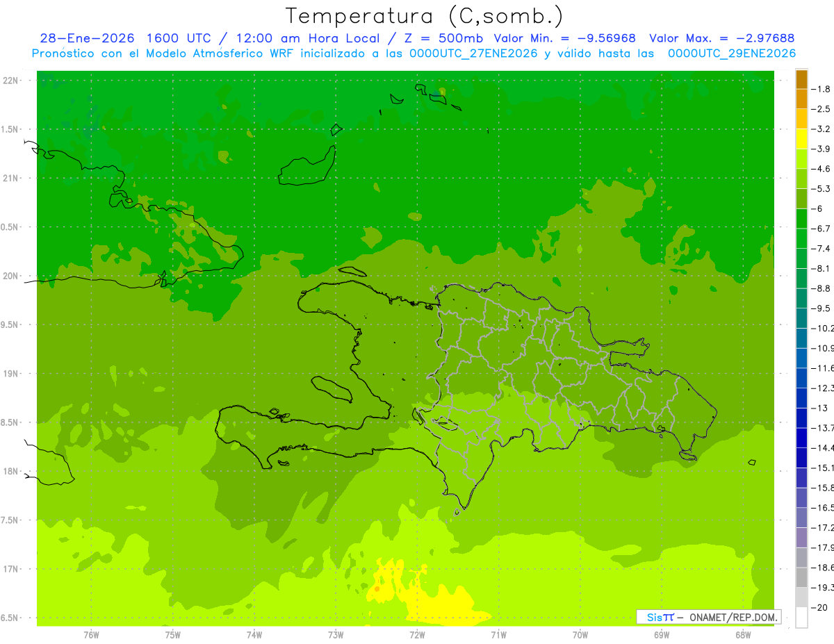Click the "73W" longitude axis label
The height and width of the screenshot is (644, 834).
tap(336, 635)
